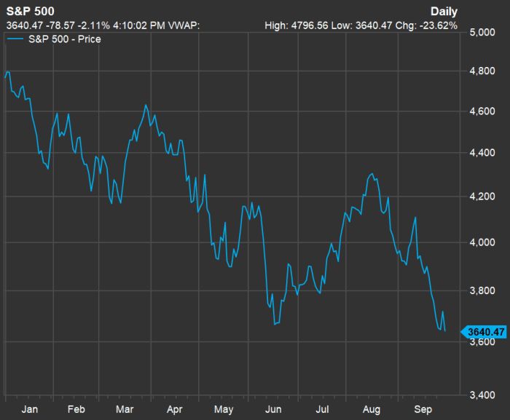
Task: Click the 3,800 y-axis label
Action: (x=482, y=290)
